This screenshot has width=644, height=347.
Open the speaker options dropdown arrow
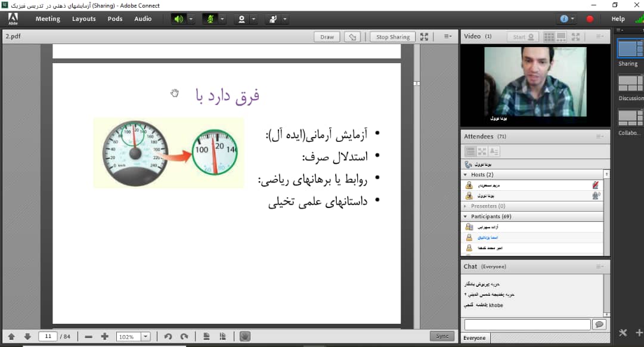[191, 19]
